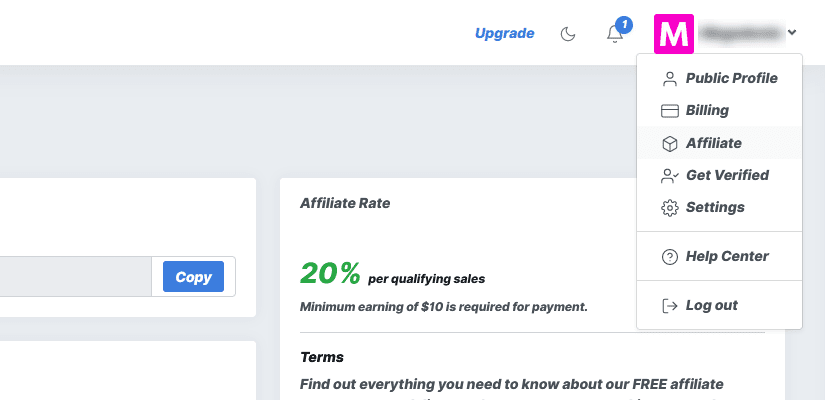Click the blurred username beside the avatar
The height and width of the screenshot is (400, 825).
point(740,33)
